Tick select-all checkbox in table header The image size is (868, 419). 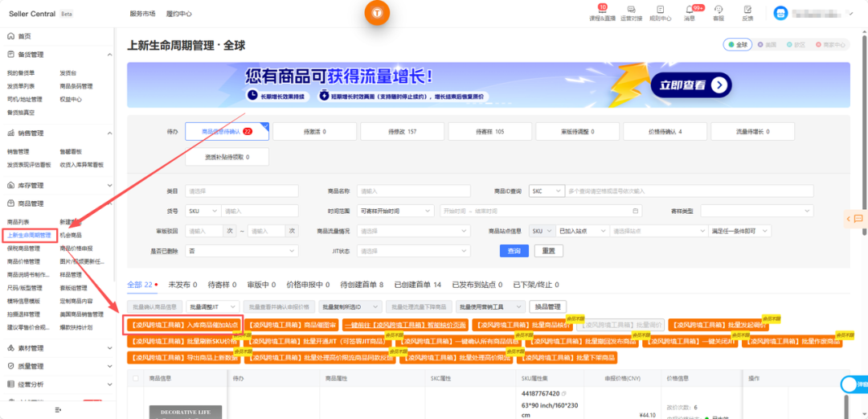click(x=136, y=379)
